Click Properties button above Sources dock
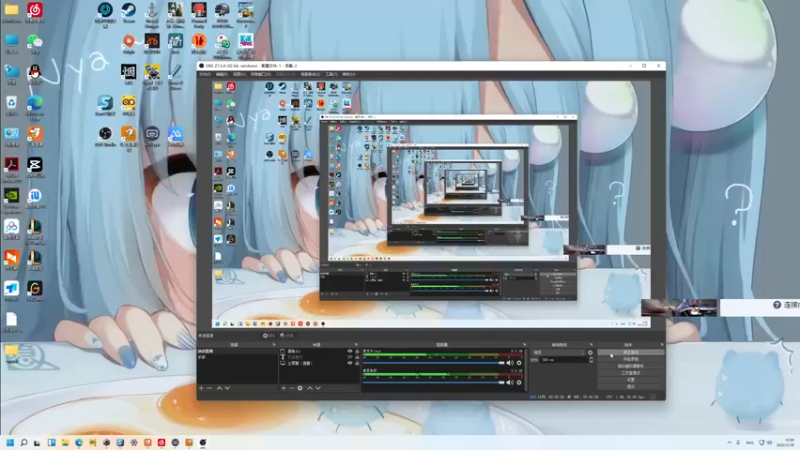Screen dimensions: 800x450 point(269,336)
